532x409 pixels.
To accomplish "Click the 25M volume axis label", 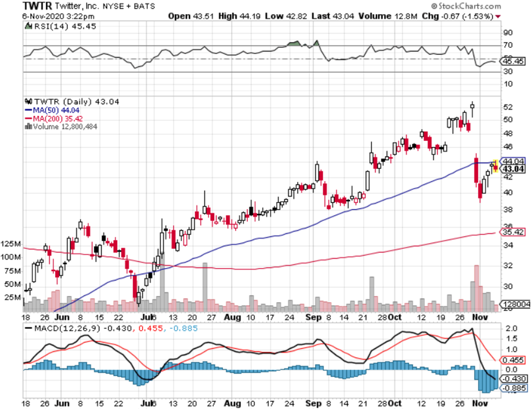I will coord(13,298).
